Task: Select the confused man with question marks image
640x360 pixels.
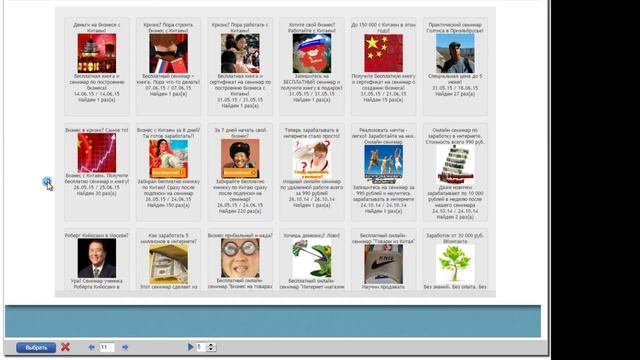Action: (312, 159)
